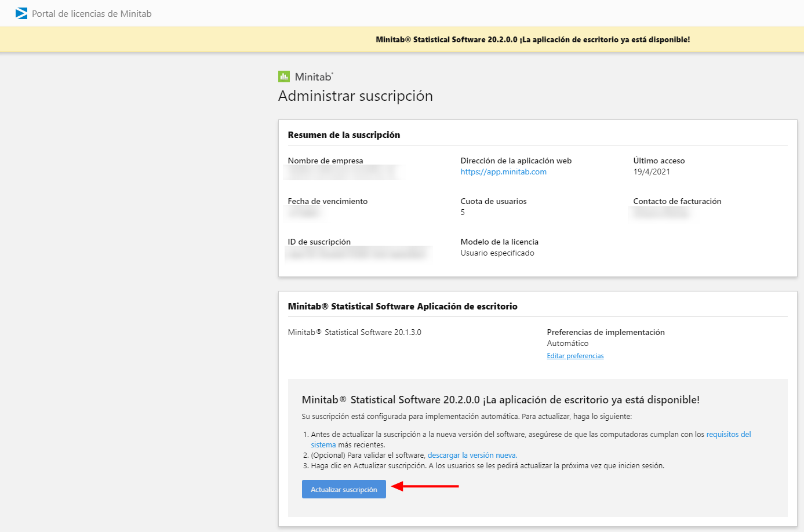Image resolution: width=804 pixels, height=532 pixels.
Task: Open the https://app.minitab.com link
Action: click(503, 172)
